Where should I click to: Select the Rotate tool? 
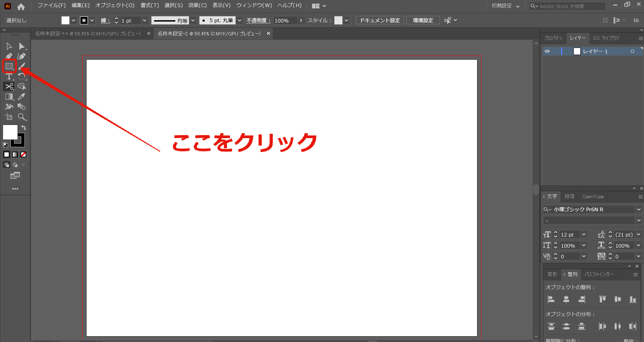(x=22, y=76)
